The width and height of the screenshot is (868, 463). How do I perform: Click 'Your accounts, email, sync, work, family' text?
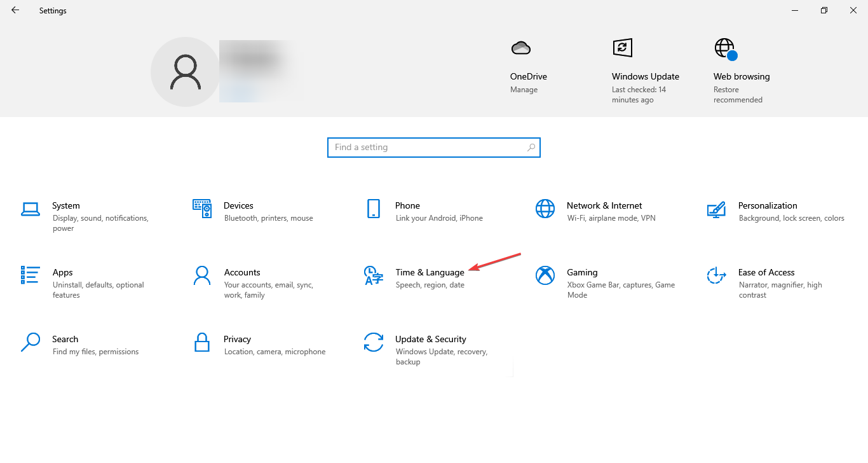269,290
